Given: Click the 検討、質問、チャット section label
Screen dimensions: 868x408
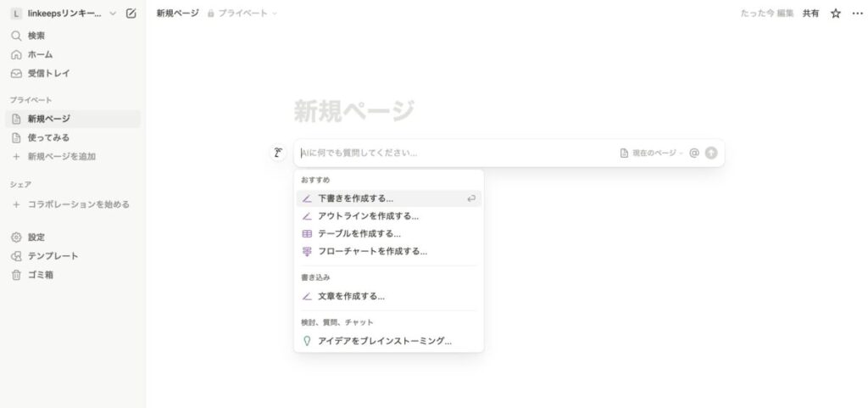Looking at the screenshot, I should click(x=337, y=322).
